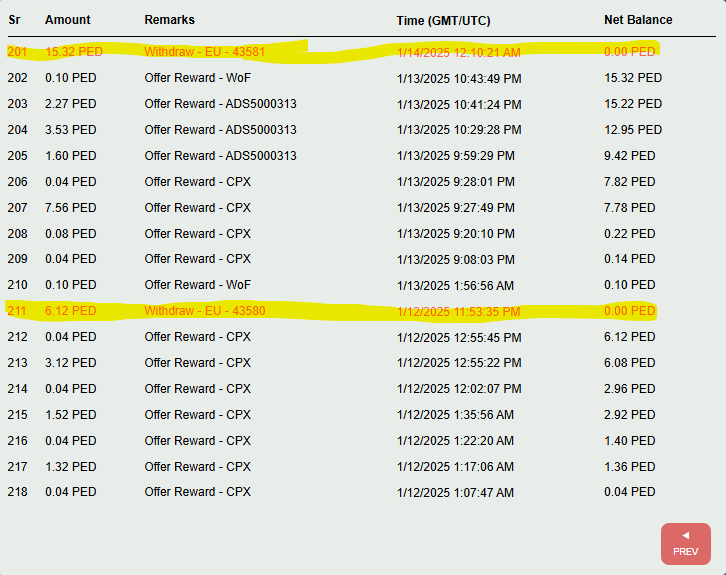Select the 'Withdraw - EU - 43581' remark

(205, 52)
